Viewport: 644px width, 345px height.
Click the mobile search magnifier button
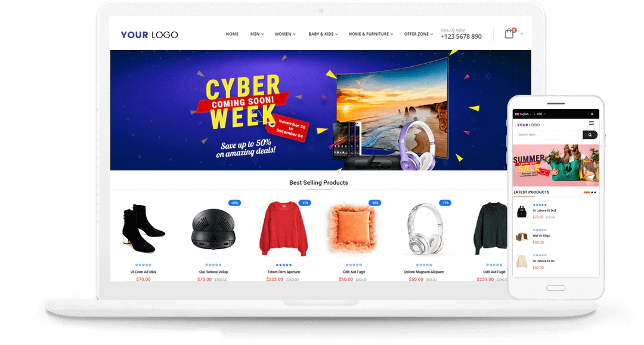[590, 135]
